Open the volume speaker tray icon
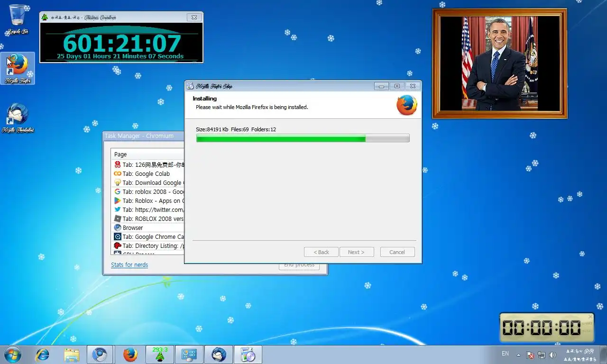 pyautogui.click(x=552, y=355)
